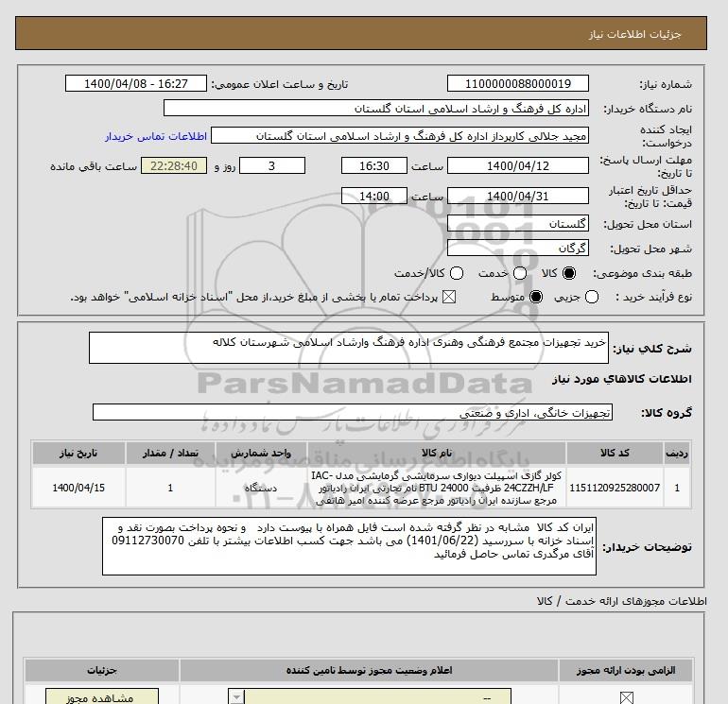This screenshot has height=704, width=728.
Task: Click the اعلام وضعیت مجوز column header
Action: [x=369, y=670]
